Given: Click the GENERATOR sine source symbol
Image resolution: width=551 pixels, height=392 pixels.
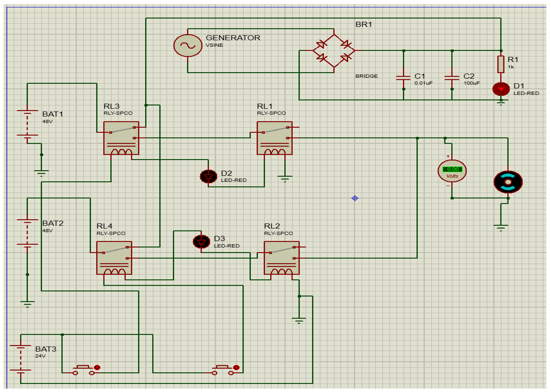Looking at the screenshot, I should click(188, 46).
